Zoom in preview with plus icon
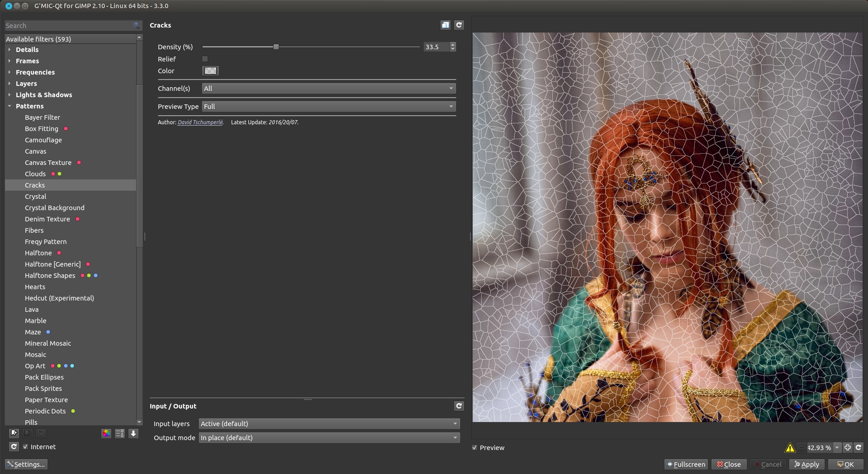The image size is (868, 474). 848,447
